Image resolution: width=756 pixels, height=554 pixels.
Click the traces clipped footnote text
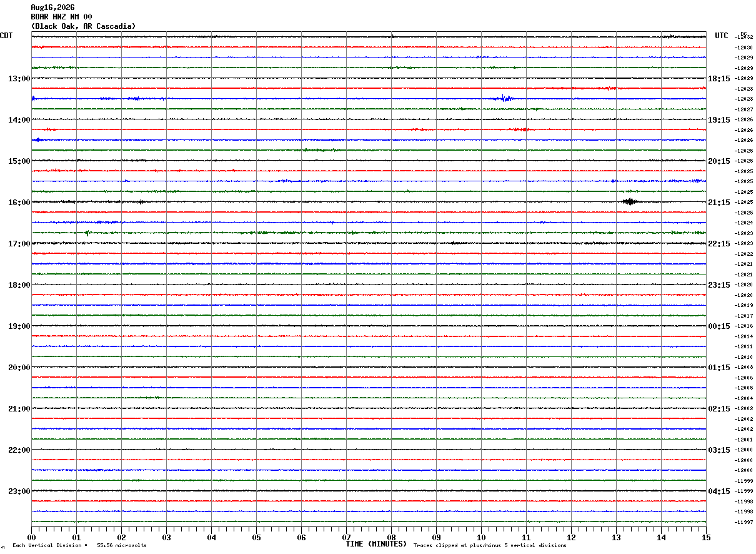[x=490, y=546]
